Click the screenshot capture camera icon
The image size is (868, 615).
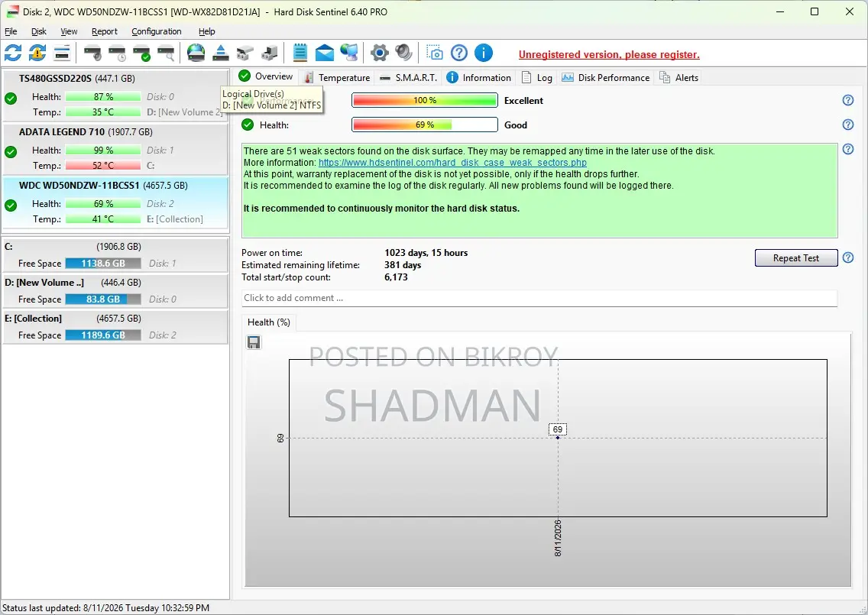point(435,53)
